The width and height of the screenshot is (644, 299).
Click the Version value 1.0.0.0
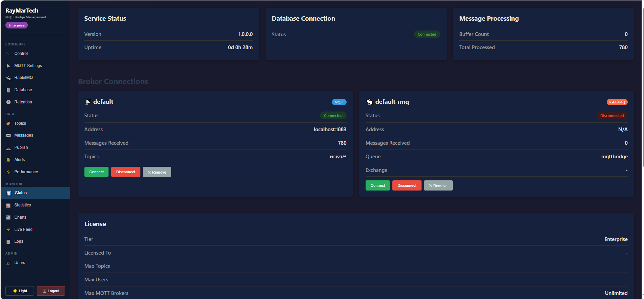(246, 34)
